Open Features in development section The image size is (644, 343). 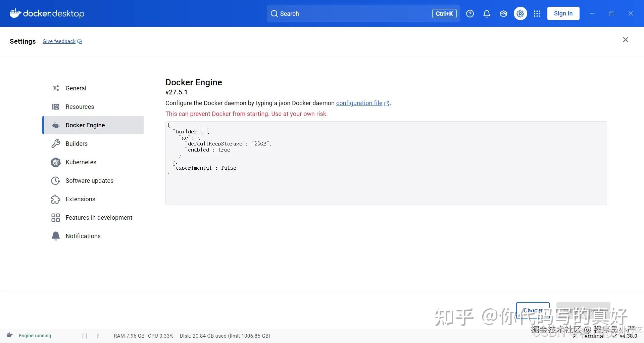[x=93, y=217]
